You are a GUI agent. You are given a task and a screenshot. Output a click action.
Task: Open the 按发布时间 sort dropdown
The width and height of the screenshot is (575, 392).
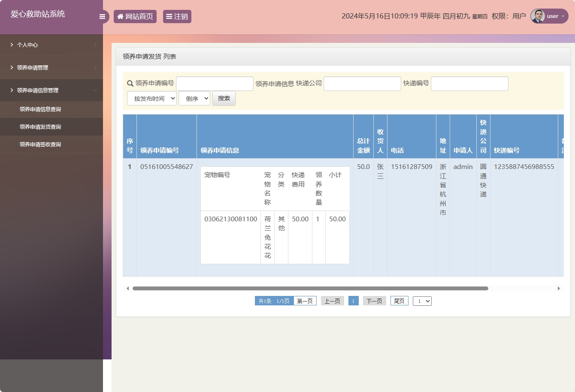click(152, 99)
